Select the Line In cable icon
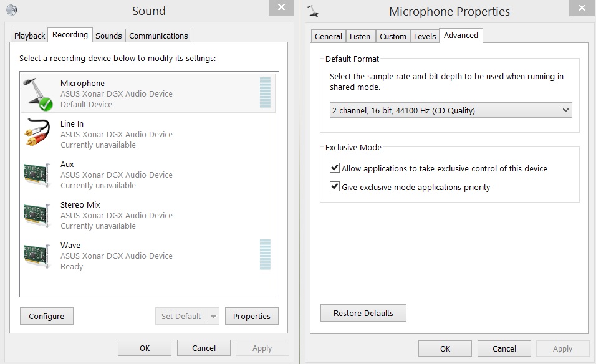The height and width of the screenshot is (364, 596). 37,133
